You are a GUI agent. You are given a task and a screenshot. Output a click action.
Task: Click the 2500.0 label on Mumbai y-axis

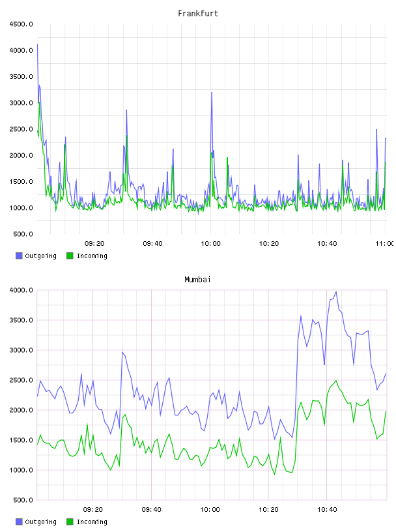point(21,380)
